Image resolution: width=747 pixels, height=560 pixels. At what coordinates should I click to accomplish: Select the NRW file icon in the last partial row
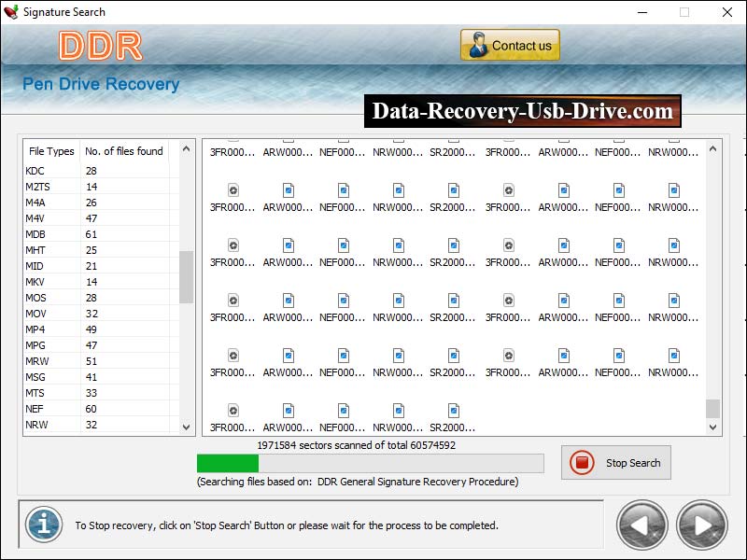click(399, 411)
